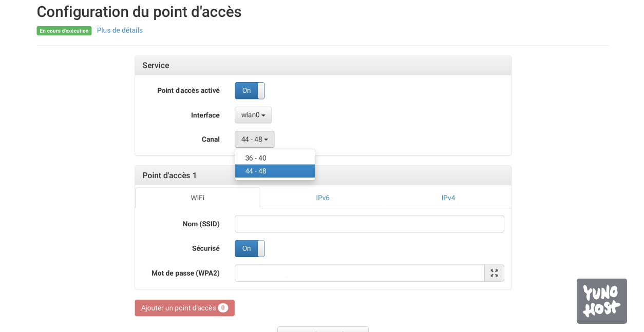The height and width of the screenshot is (332, 644).
Task: Click the YunoHost logo
Action: (x=601, y=301)
